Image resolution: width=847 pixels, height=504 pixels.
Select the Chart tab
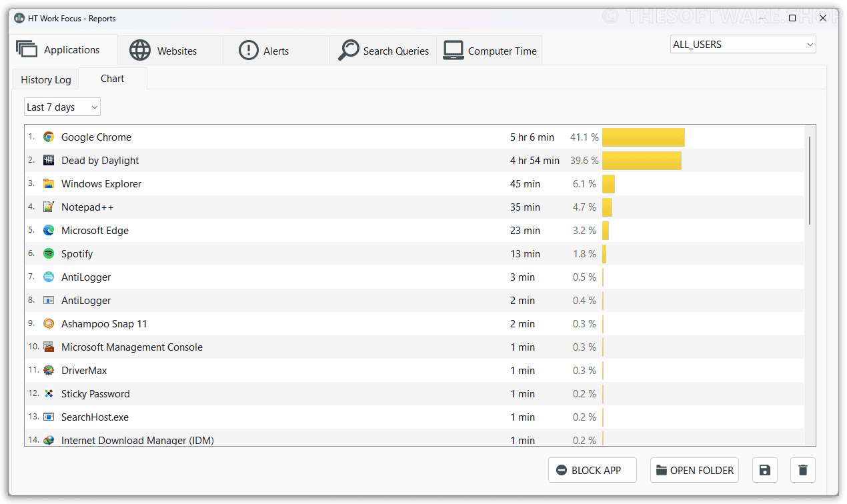coord(113,79)
